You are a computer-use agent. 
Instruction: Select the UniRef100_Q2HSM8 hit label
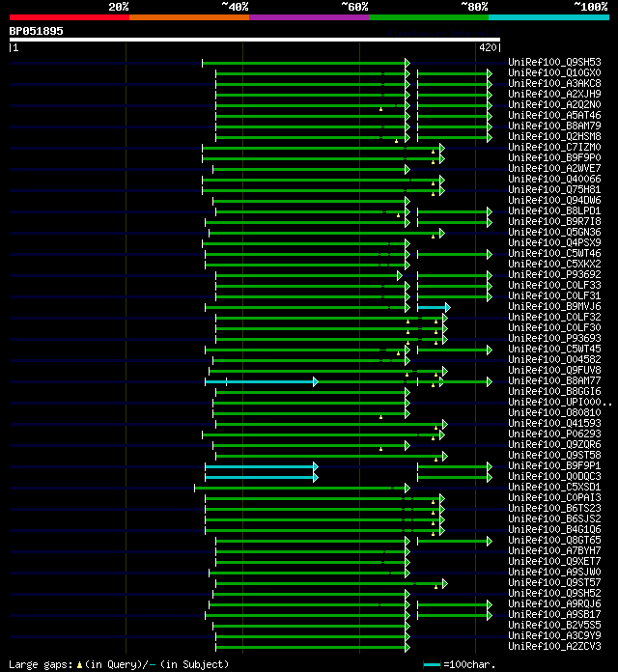554,137
